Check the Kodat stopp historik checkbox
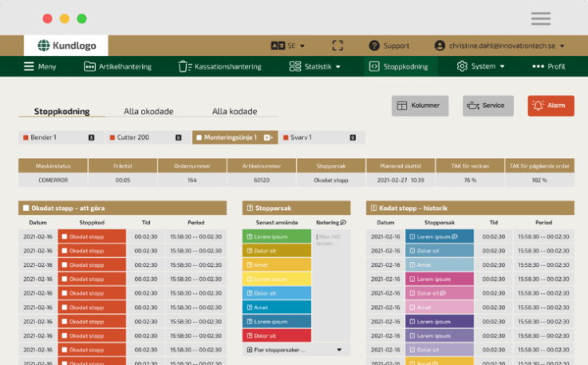Viewport: 588px width, 365px height. (x=373, y=208)
